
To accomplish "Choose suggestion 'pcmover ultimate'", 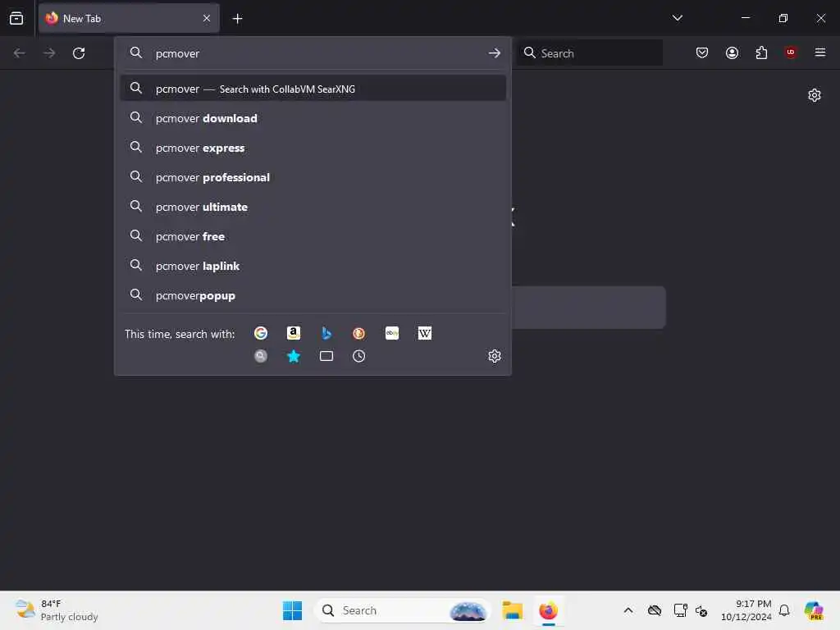I will click(x=313, y=207).
